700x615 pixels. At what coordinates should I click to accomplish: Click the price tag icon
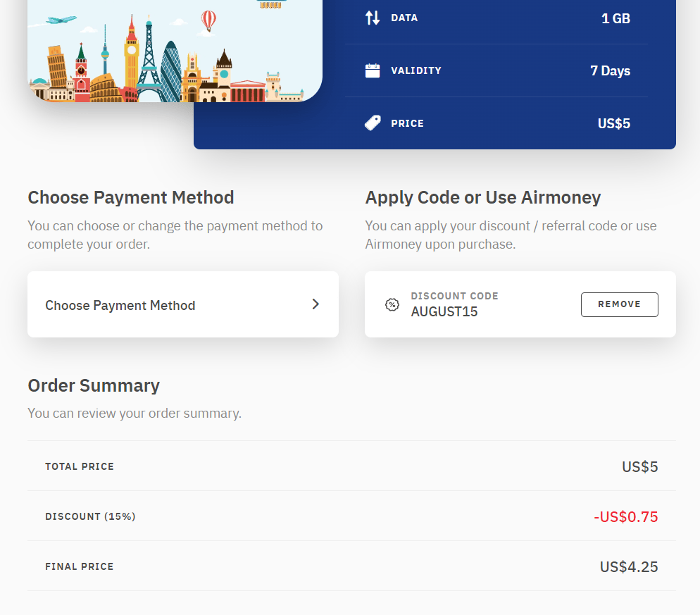click(x=373, y=123)
